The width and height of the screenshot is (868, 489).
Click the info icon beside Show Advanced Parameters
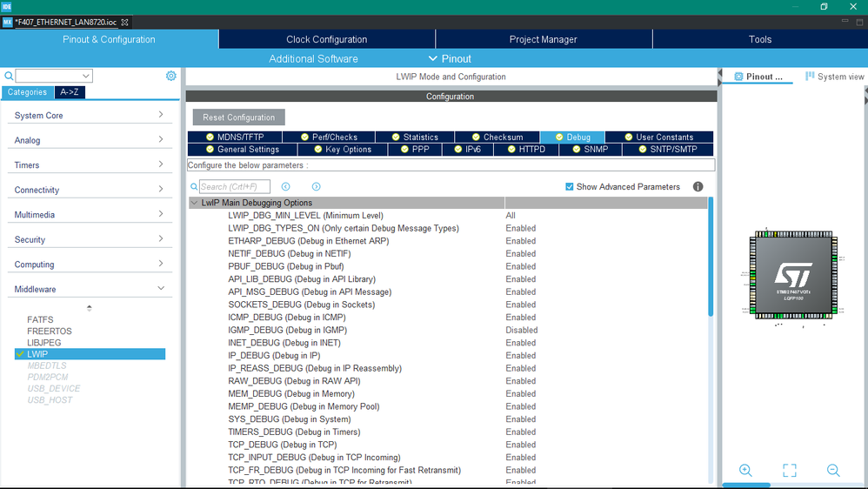coord(698,186)
